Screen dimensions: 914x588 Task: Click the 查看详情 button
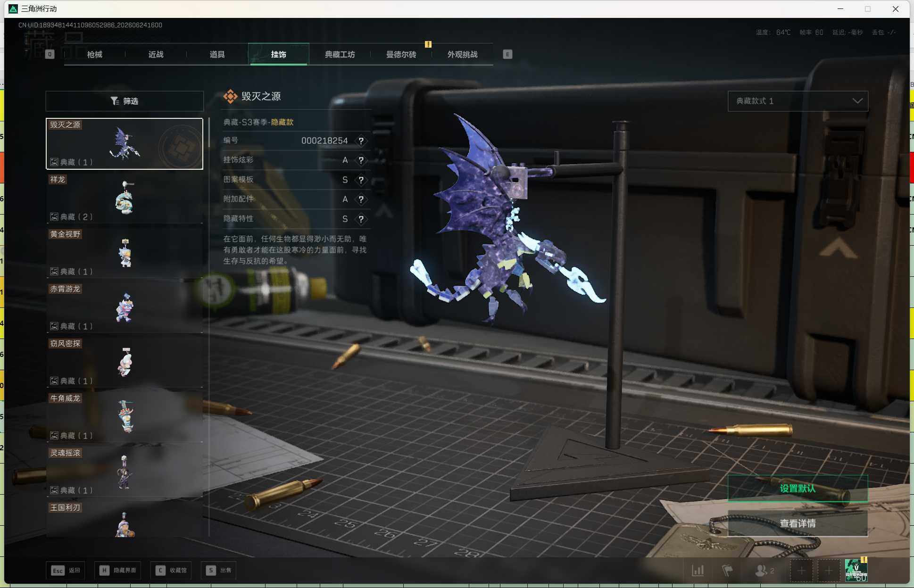click(x=798, y=523)
